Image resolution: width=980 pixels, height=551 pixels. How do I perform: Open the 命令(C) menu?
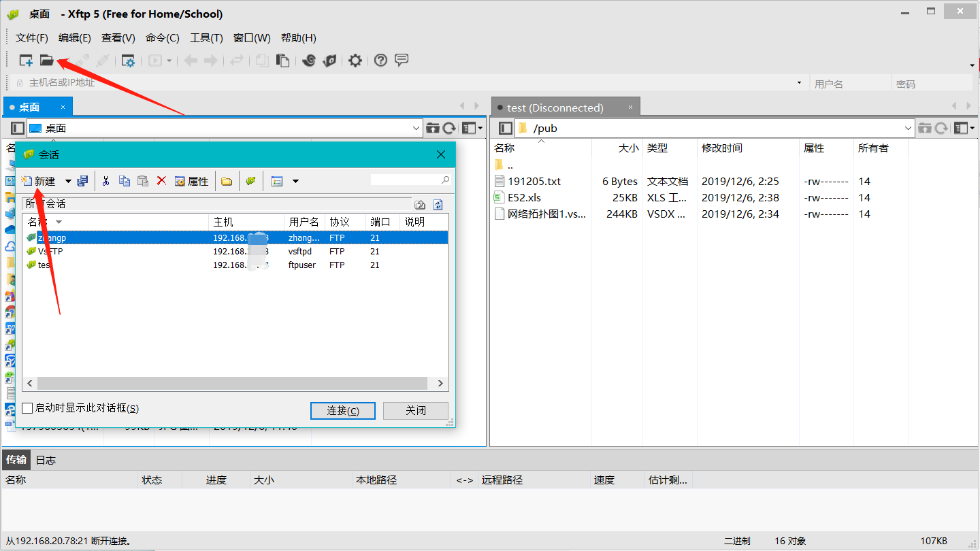[163, 38]
